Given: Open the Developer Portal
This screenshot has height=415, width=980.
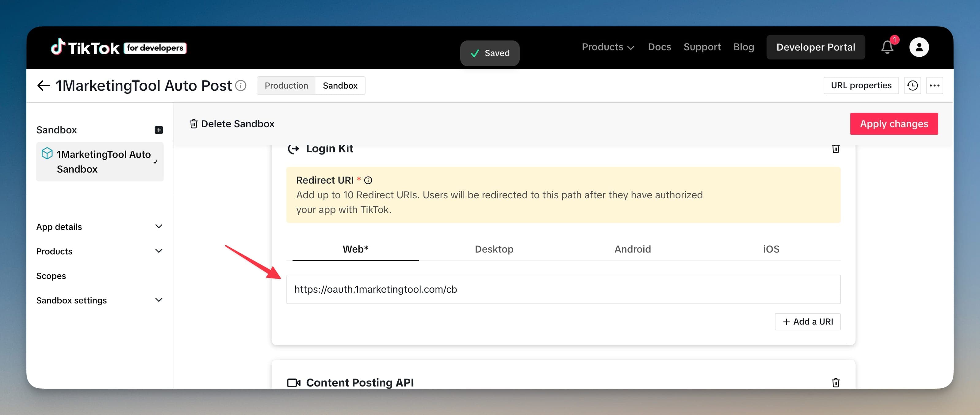Looking at the screenshot, I should pyautogui.click(x=816, y=47).
